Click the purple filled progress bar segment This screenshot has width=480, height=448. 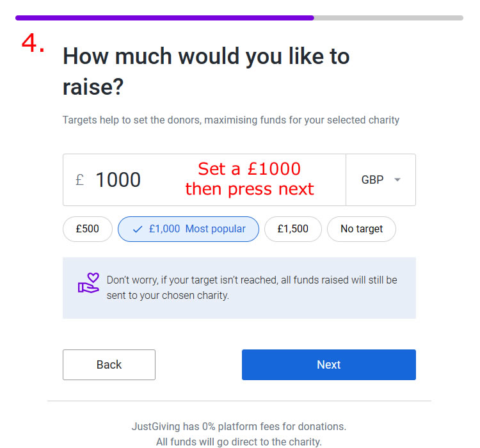point(164,18)
